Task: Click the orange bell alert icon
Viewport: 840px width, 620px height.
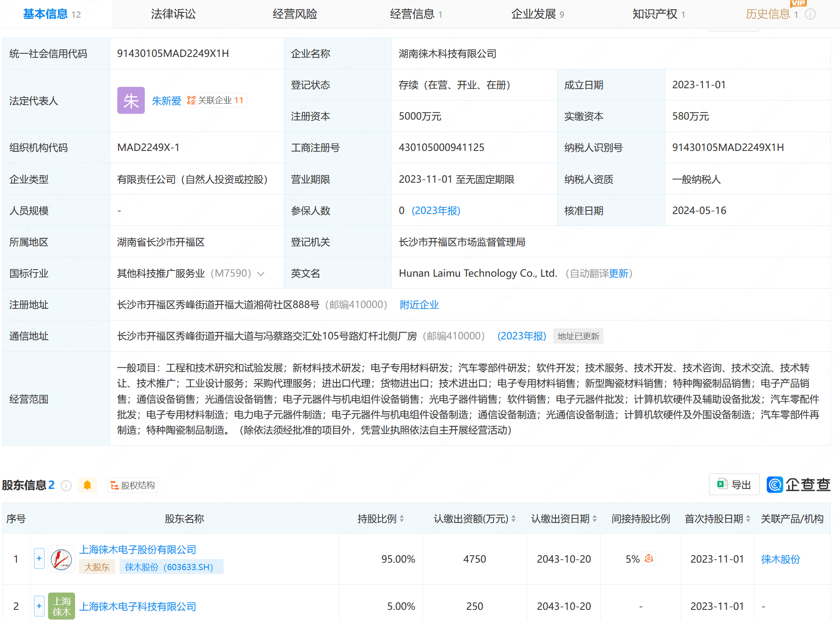Action: 87,485
